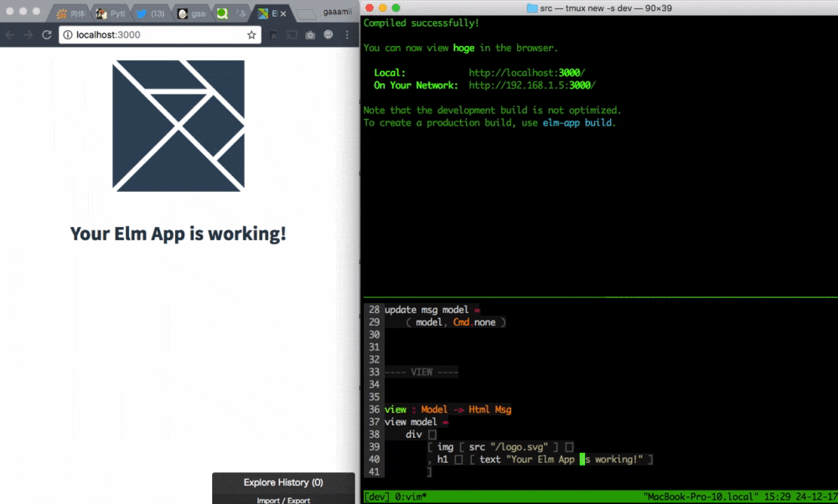The width and height of the screenshot is (838, 504).
Task: Place the cursor on line 28, update msg model
Action: [432, 310]
